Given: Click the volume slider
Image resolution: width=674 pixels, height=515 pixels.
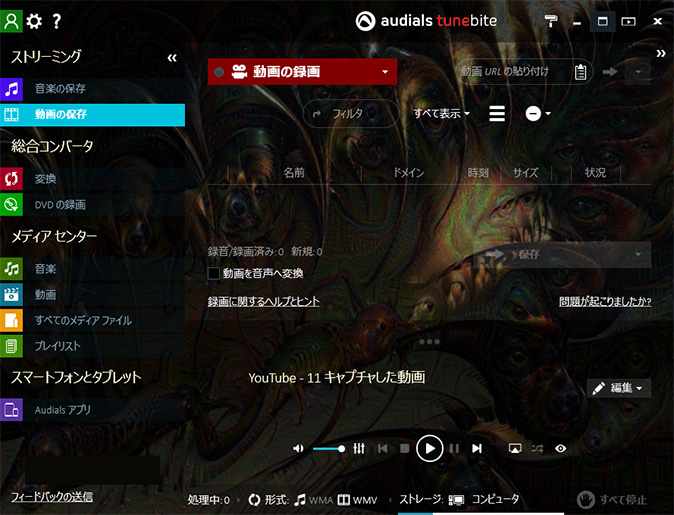Looking at the screenshot, I should coord(329,449).
